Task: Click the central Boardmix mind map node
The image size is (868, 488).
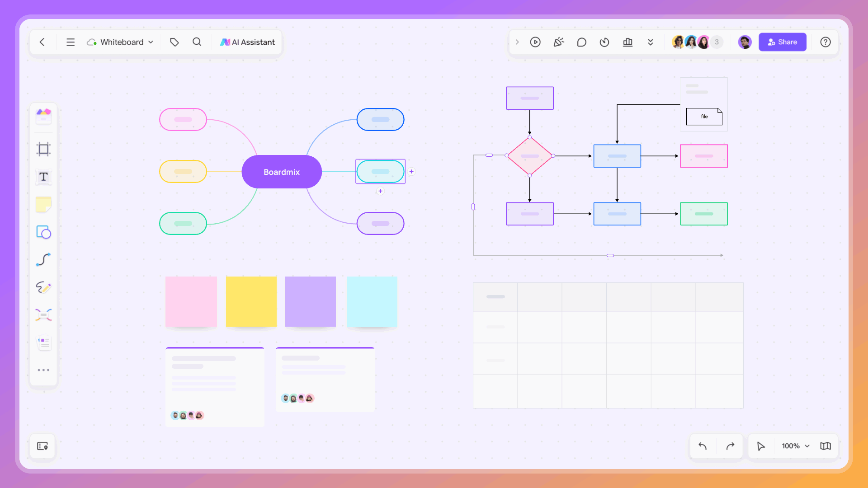Action: click(x=281, y=172)
